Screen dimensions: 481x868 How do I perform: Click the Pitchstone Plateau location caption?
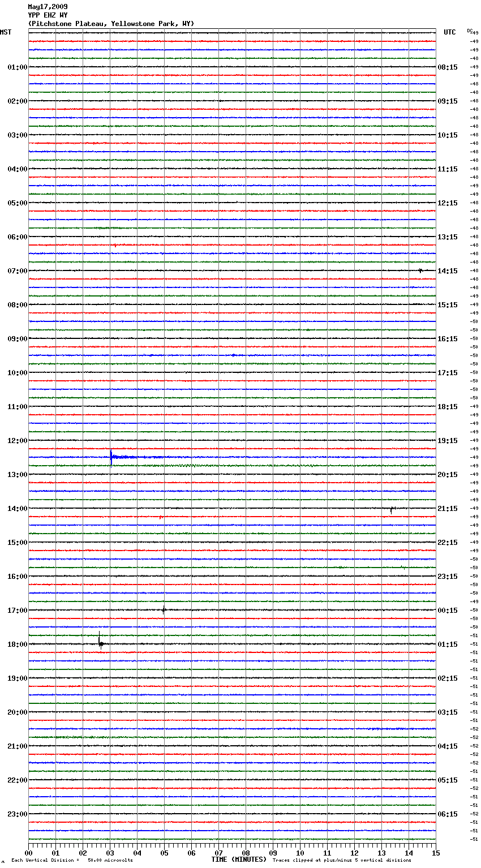tap(111, 24)
